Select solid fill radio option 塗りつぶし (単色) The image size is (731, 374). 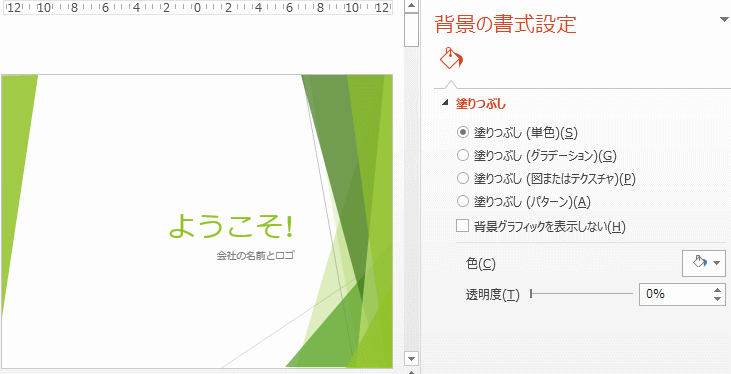(517, 133)
